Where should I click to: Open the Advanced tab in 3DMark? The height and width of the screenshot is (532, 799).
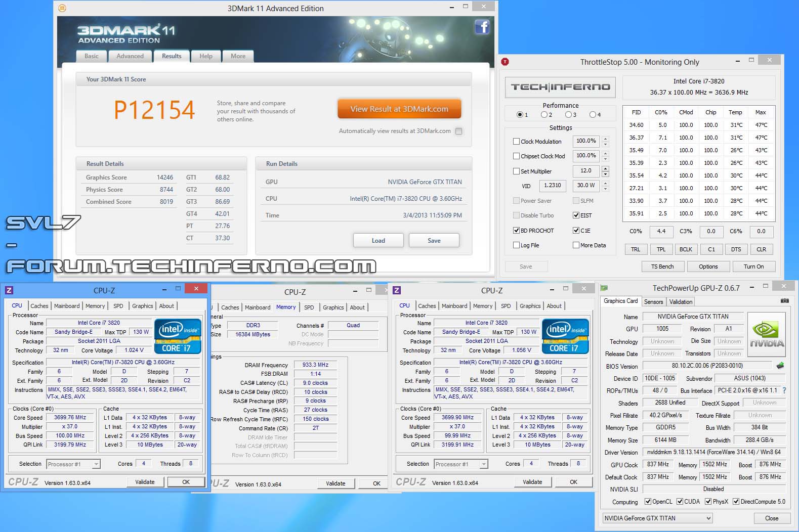(130, 56)
